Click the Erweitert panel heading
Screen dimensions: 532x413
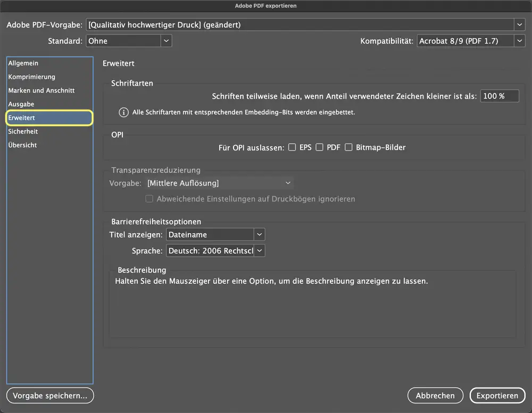(x=119, y=63)
